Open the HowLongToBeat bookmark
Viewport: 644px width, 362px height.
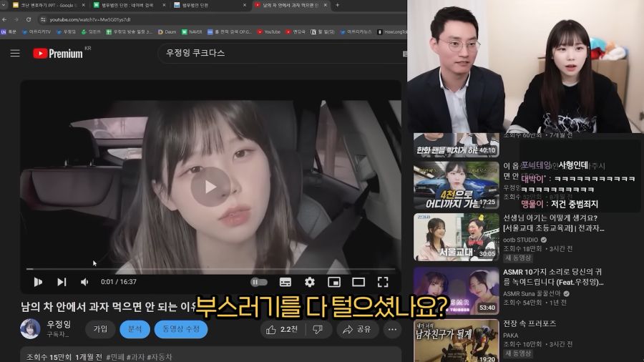[392, 31]
